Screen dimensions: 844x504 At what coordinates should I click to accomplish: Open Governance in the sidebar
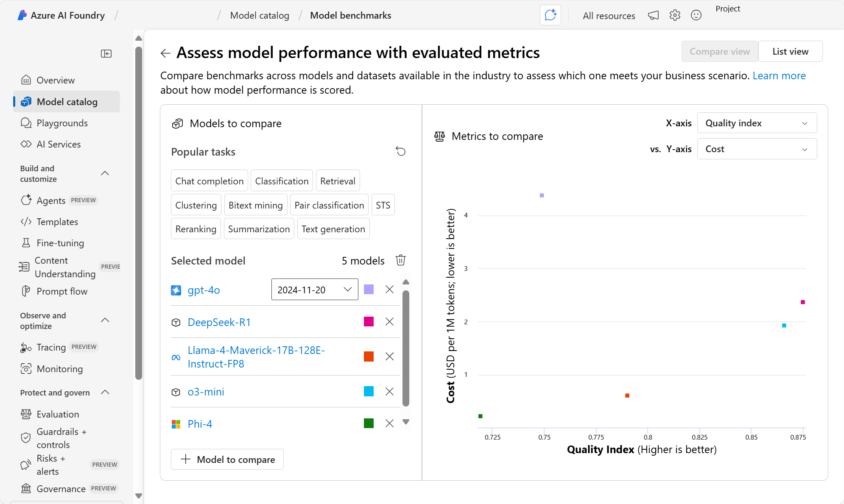67,489
